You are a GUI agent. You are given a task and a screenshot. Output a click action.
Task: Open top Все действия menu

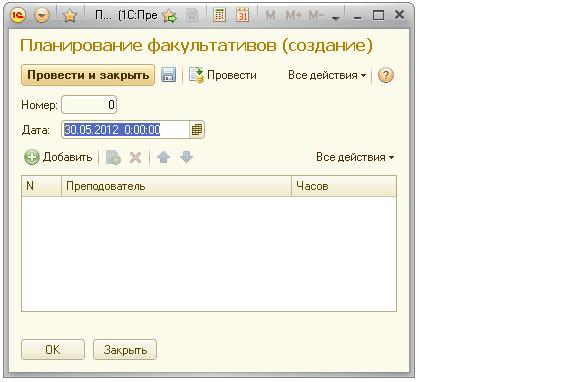tap(327, 75)
